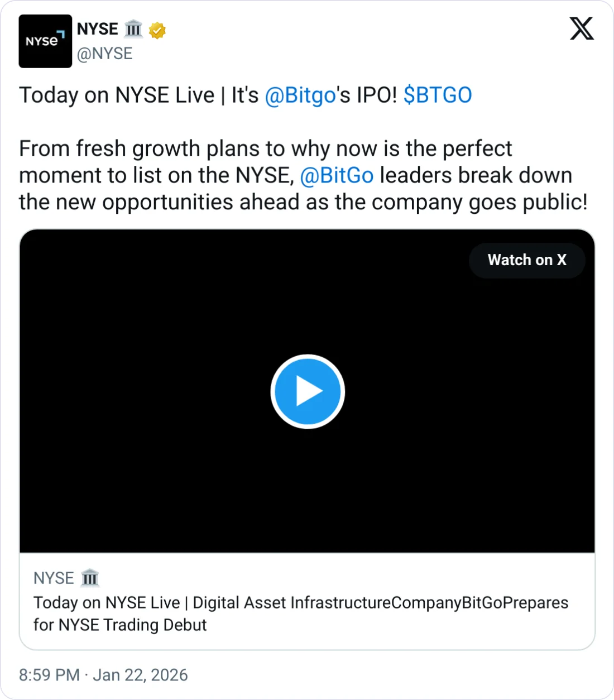Click the 8:59 PM post time
This screenshot has width=614, height=700.
pyautogui.click(x=49, y=675)
